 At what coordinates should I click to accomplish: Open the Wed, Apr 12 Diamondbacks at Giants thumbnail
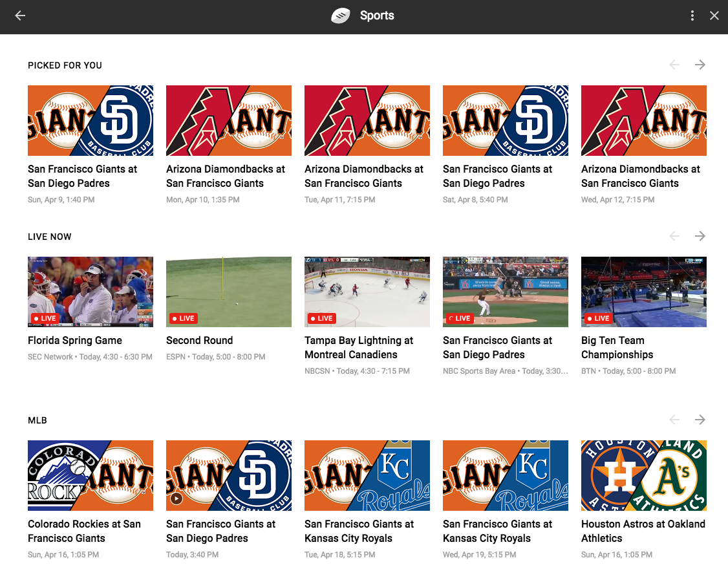tap(644, 120)
